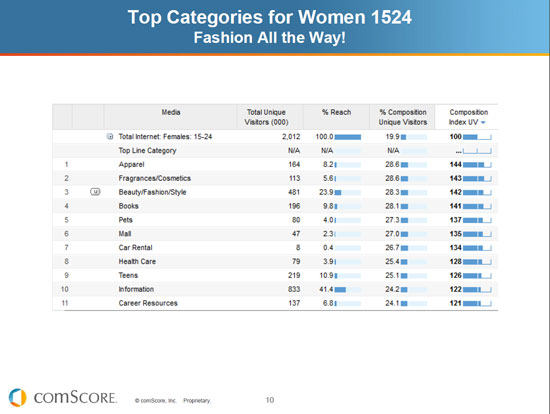Click the Career Resources category
The width and height of the screenshot is (550, 414).
click(x=148, y=303)
